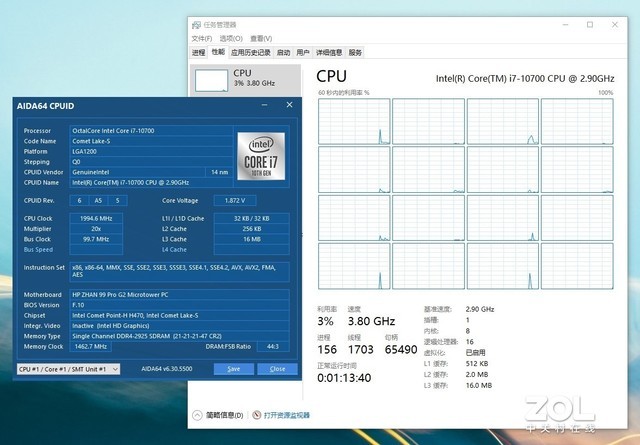Screen dimensions: 640x445
Task: Select the Processor value OctalCore Intel Core i7-10700
Action: 151,131
